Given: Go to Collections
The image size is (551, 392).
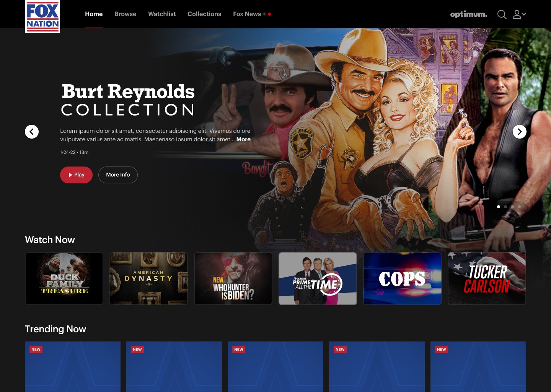Looking at the screenshot, I should click(204, 14).
